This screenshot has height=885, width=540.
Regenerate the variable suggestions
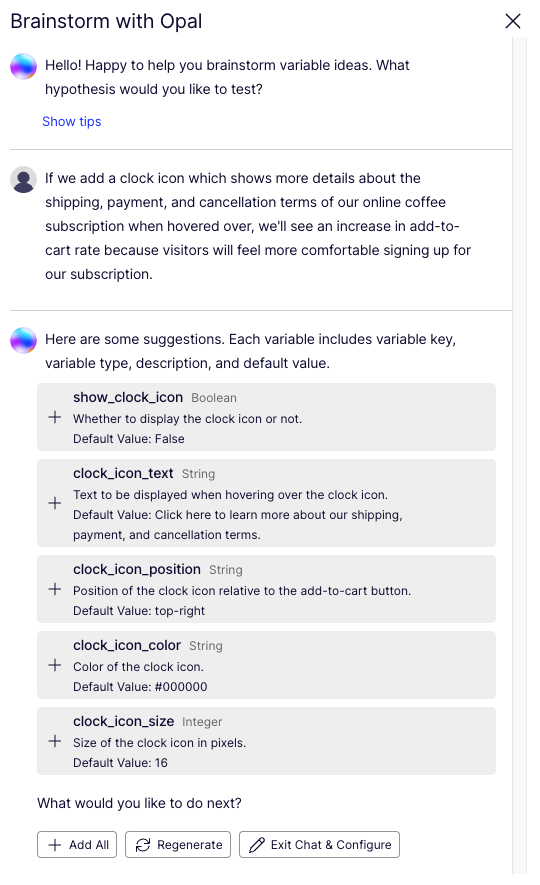coord(178,845)
